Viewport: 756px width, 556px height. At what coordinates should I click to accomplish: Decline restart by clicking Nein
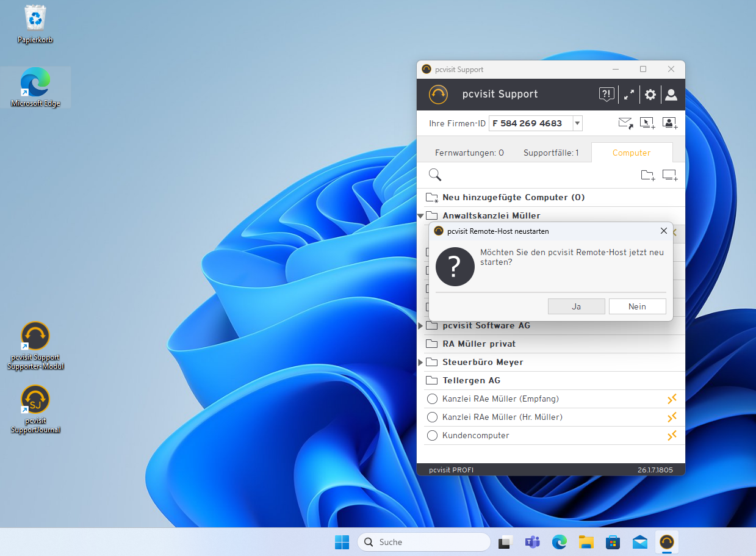pos(637,306)
